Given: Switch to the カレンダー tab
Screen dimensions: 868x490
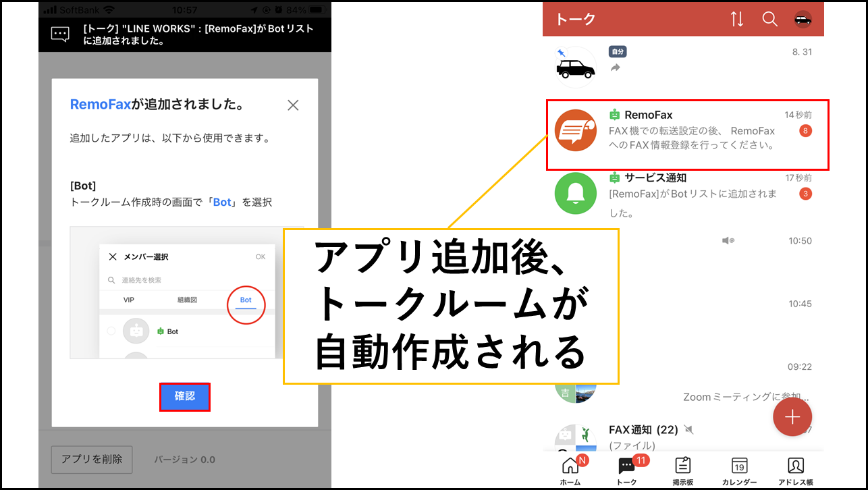Looking at the screenshot, I should pos(739,470).
